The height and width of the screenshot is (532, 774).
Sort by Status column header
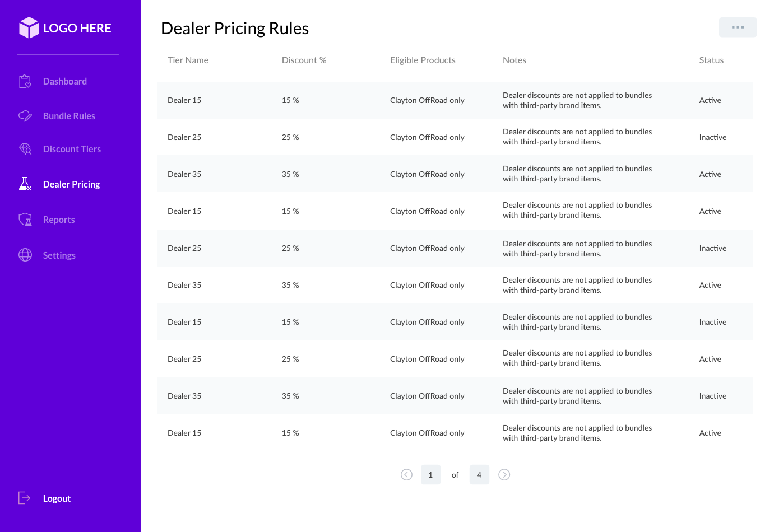(x=711, y=60)
